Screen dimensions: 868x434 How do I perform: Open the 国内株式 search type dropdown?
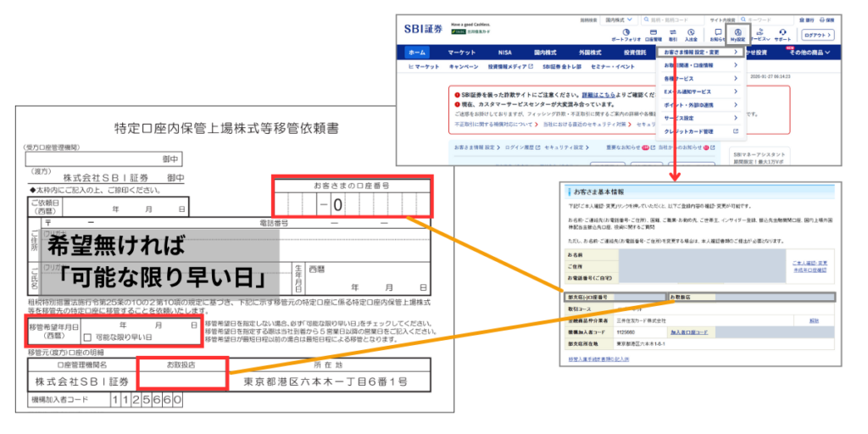coord(619,19)
